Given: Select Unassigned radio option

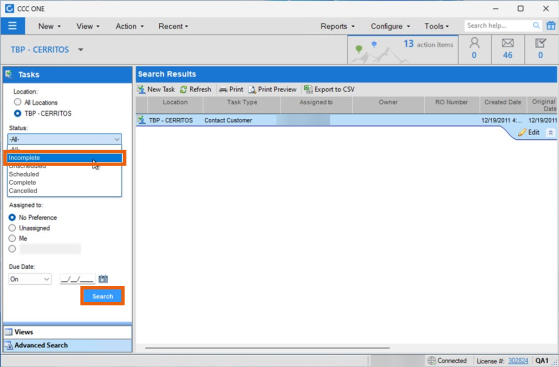Looking at the screenshot, I should point(12,228).
